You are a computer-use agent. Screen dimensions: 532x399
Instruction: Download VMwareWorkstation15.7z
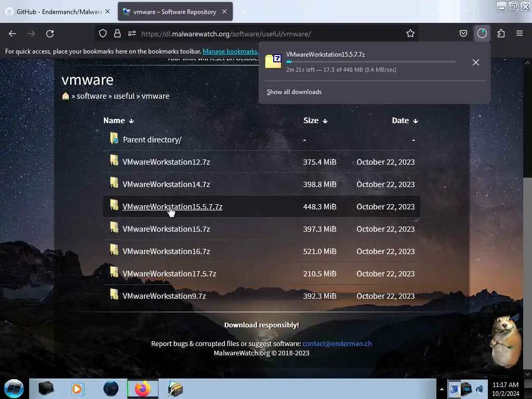(x=166, y=229)
